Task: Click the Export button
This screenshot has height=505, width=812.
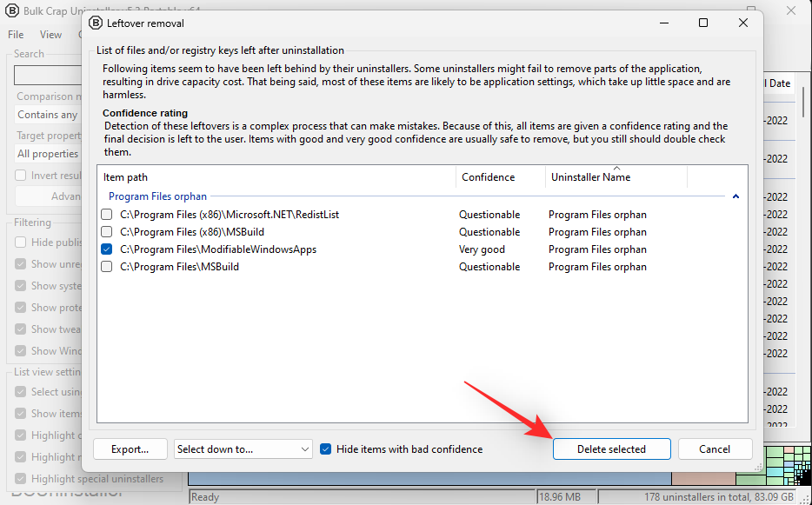Action: tap(130, 449)
